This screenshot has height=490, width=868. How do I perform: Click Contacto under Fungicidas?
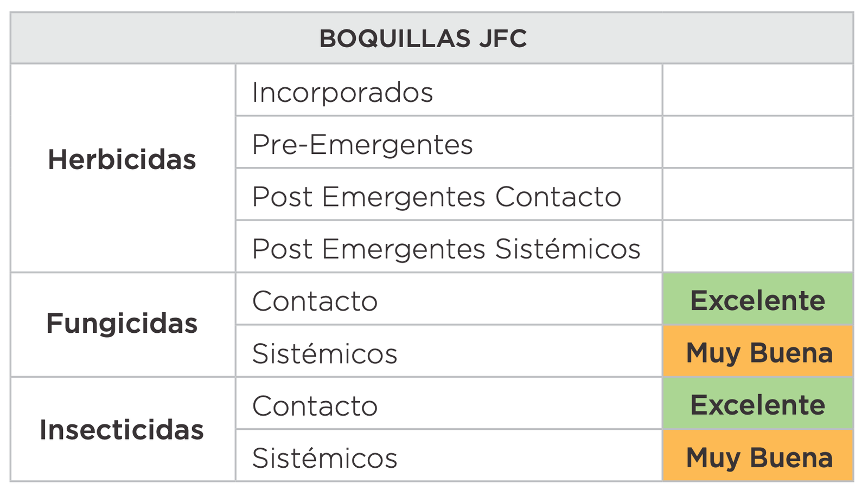click(315, 301)
